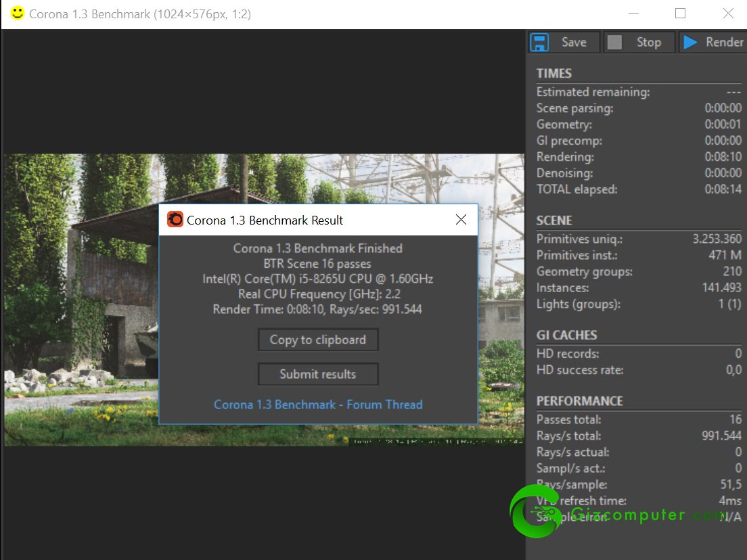Click the GI precomp label
747x560 pixels.
pos(569,141)
